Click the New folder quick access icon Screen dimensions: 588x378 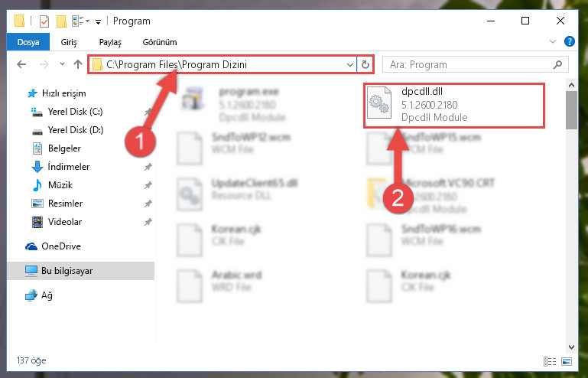(61, 21)
